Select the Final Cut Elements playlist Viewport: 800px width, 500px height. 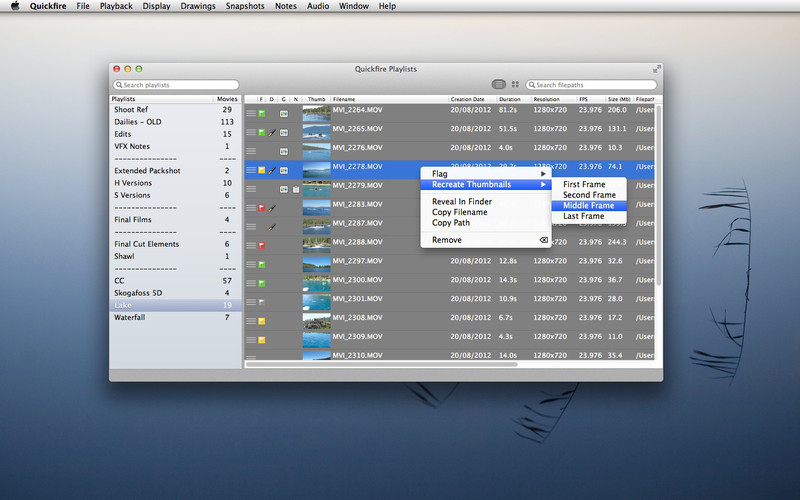pos(175,244)
